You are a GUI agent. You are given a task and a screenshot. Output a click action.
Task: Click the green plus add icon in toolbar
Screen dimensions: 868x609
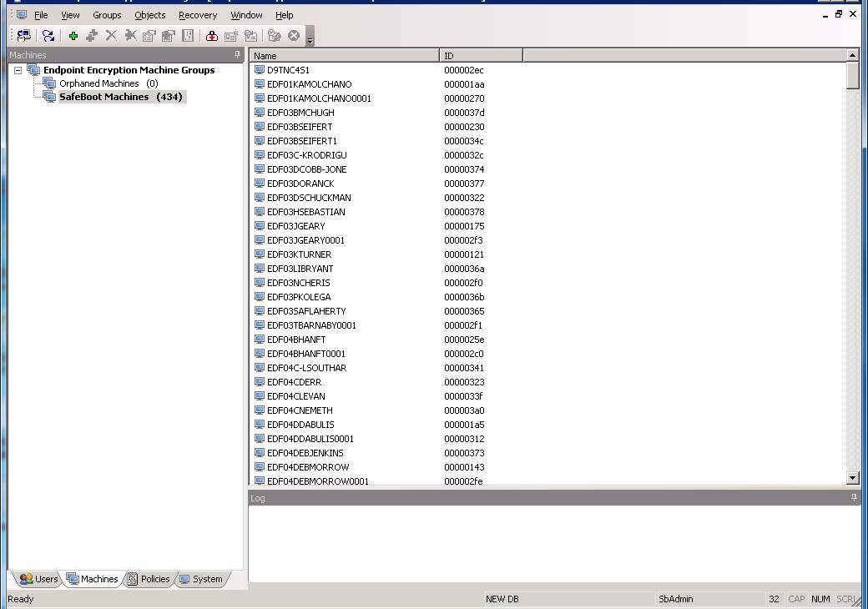click(73, 36)
